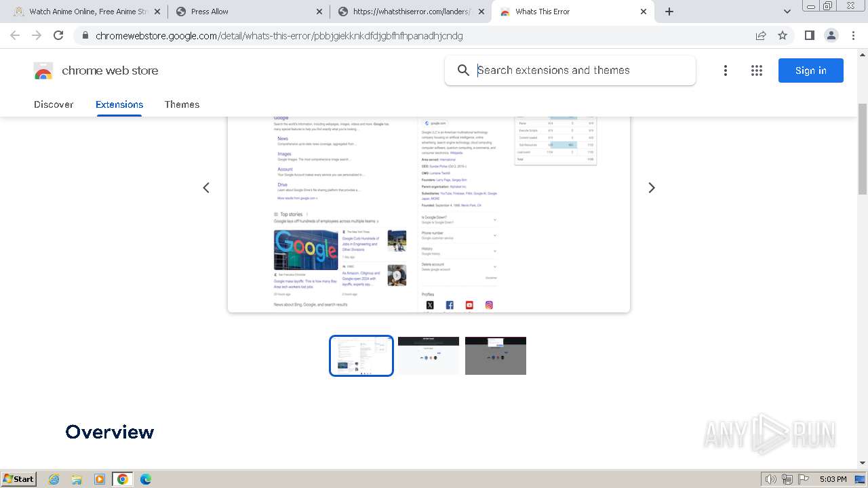Go back with the browser back arrow
Screen dimensions: 868x488
(15, 35)
